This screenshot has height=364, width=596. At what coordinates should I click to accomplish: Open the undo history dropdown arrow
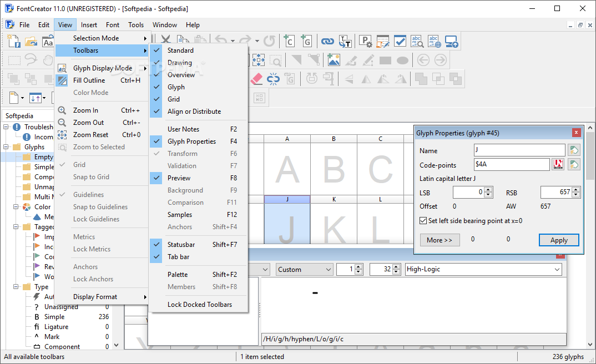(233, 41)
